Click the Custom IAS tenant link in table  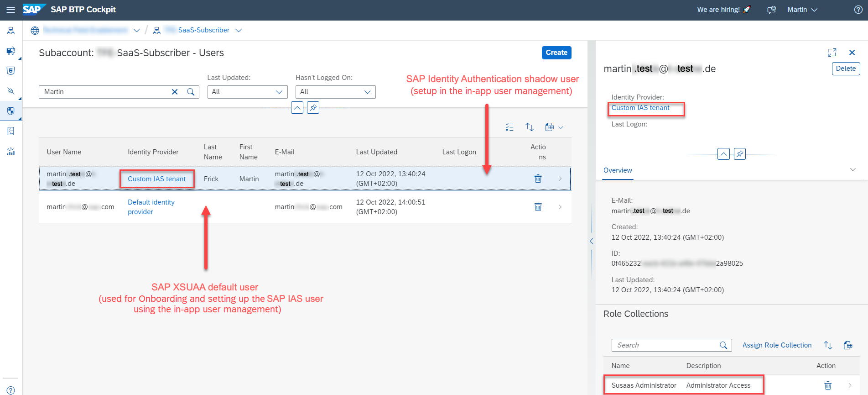(x=156, y=179)
